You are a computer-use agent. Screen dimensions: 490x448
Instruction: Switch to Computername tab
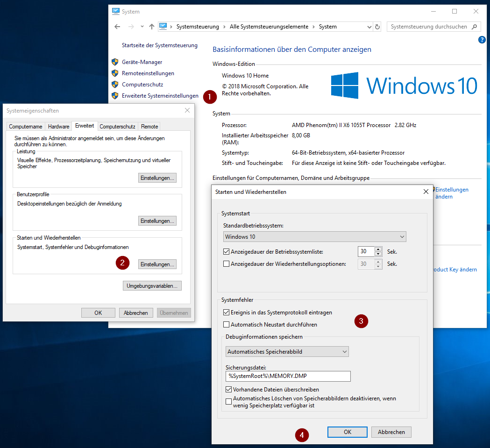[26, 127]
